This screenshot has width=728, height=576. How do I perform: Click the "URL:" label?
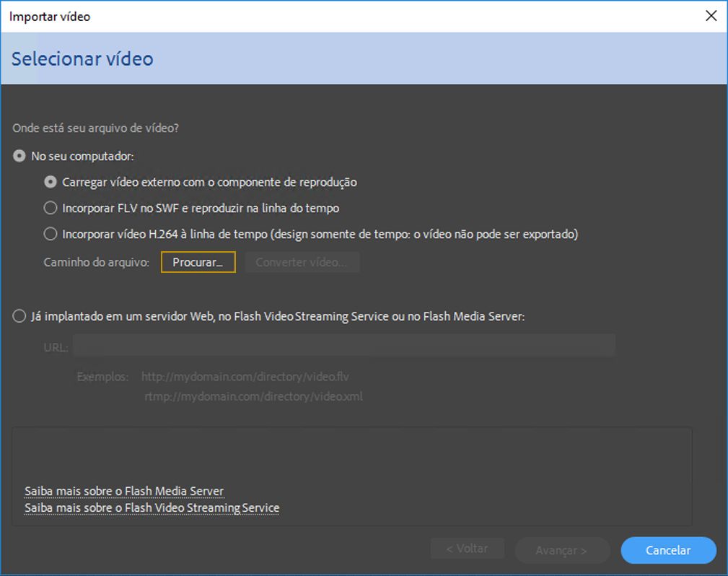point(56,347)
